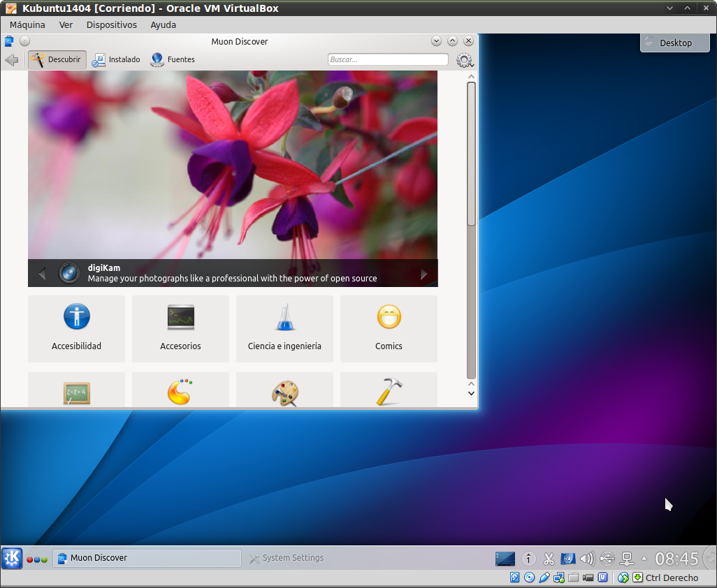Click the System Settings taskbar entry
This screenshot has width=717, height=588.
(287, 558)
